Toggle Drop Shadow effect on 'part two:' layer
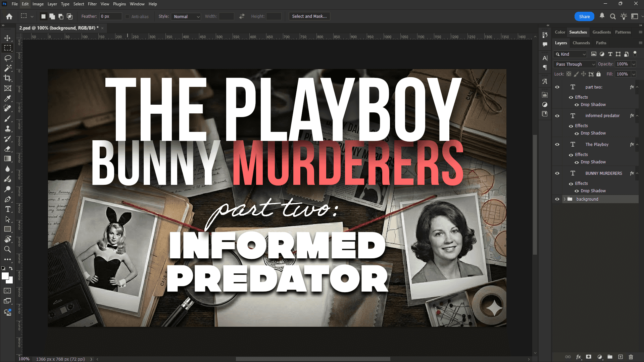This screenshot has width=644, height=362. [x=577, y=105]
